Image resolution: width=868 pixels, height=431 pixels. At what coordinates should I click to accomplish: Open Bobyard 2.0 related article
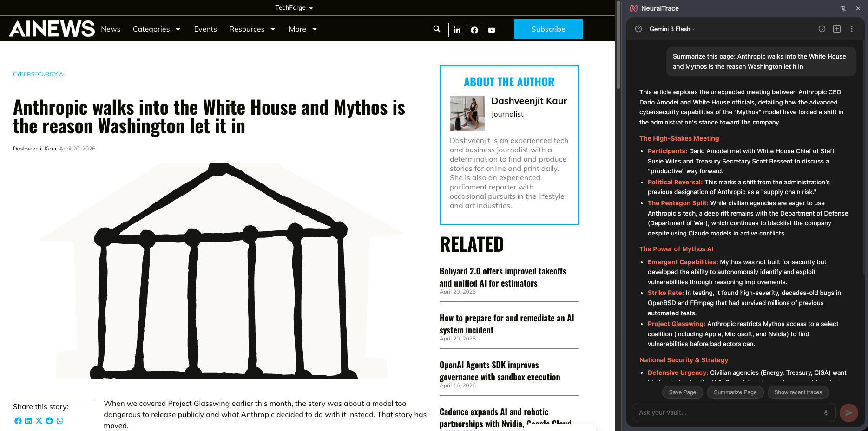tap(503, 277)
